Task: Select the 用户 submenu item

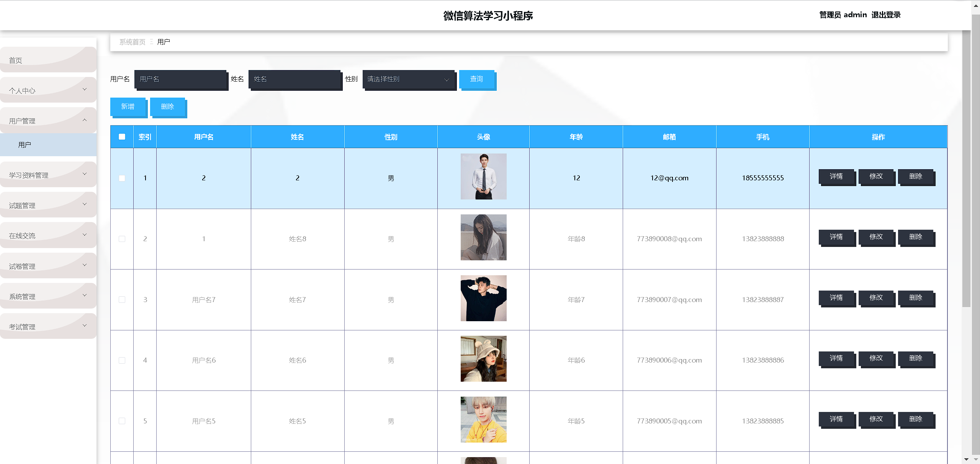Action: (48, 145)
